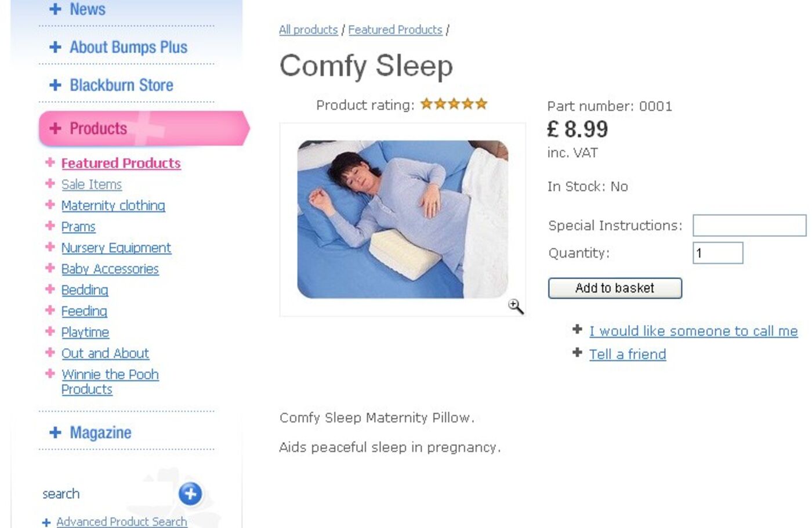Open the Comfy Sleep product image
This screenshot has height=528, width=812.
403,219
